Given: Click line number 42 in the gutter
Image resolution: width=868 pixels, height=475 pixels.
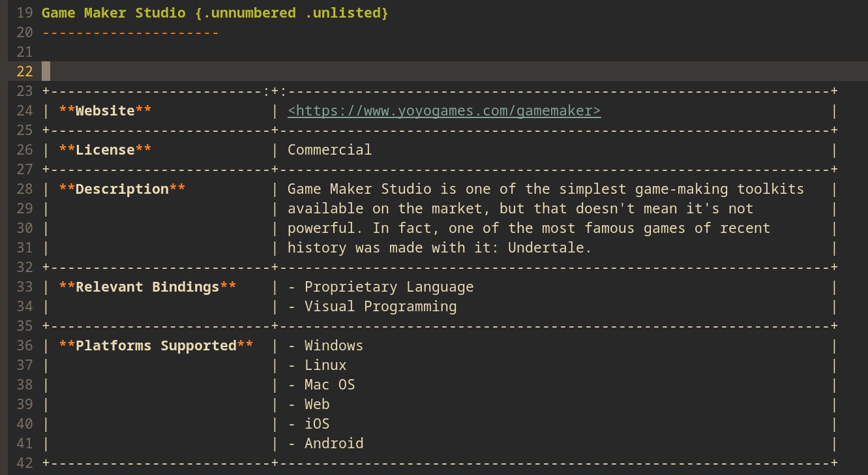Looking at the screenshot, I should coord(25,463).
